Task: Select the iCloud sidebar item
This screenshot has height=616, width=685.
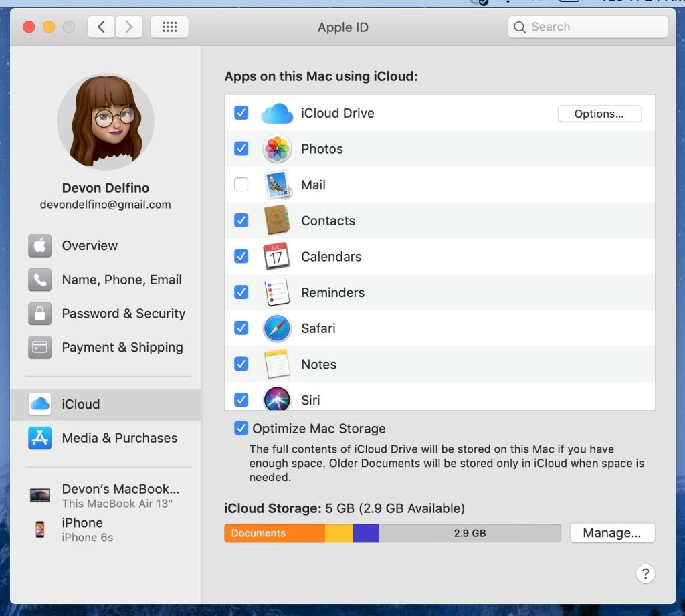Action: (106, 404)
